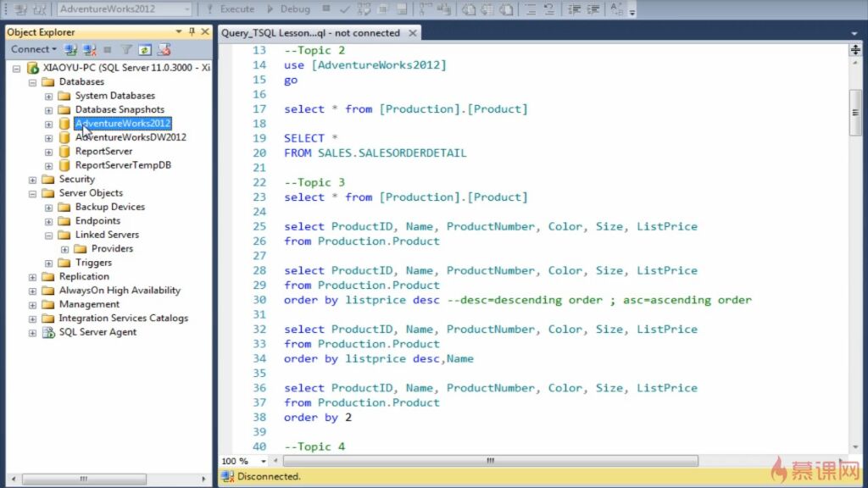868x488 pixels.
Task: Select the Endpoints folder
Action: pyautogui.click(x=97, y=221)
